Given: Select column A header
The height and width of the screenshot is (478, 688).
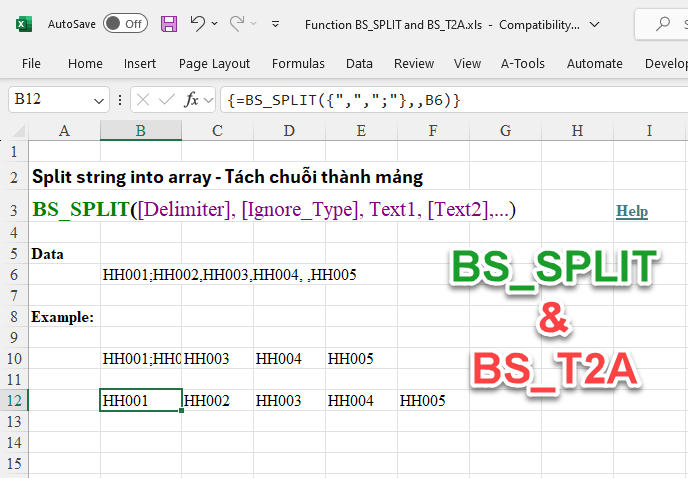Looking at the screenshot, I should pyautogui.click(x=64, y=131).
